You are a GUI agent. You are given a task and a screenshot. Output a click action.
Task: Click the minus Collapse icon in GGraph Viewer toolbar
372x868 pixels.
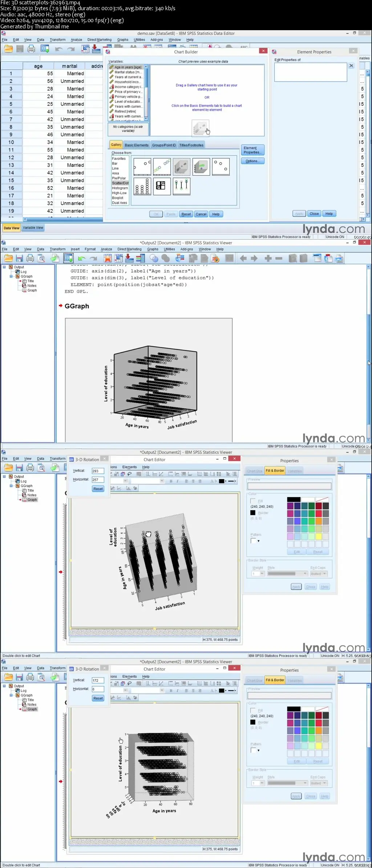coord(279,258)
